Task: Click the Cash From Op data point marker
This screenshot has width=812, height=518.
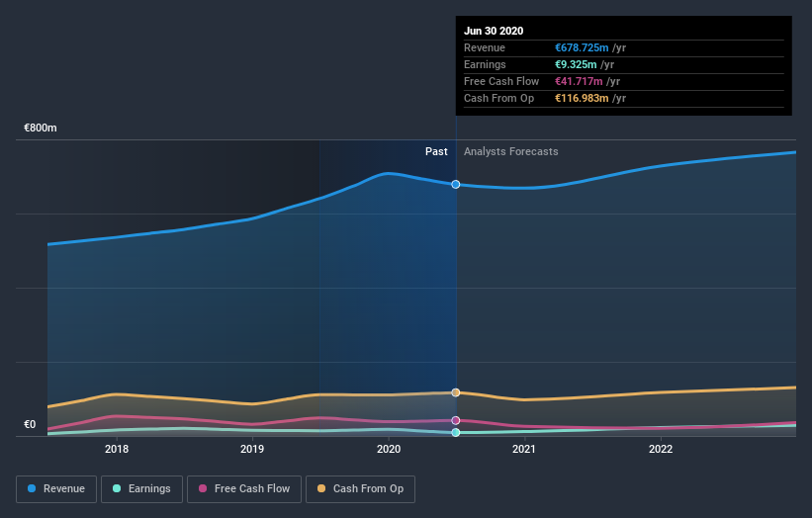Action: (x=456, y=392)
